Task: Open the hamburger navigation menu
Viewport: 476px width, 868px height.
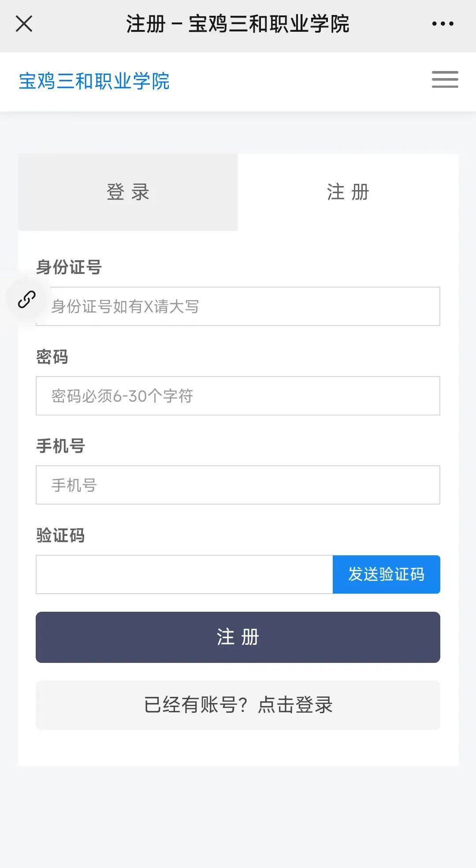Action: [445, 79]
